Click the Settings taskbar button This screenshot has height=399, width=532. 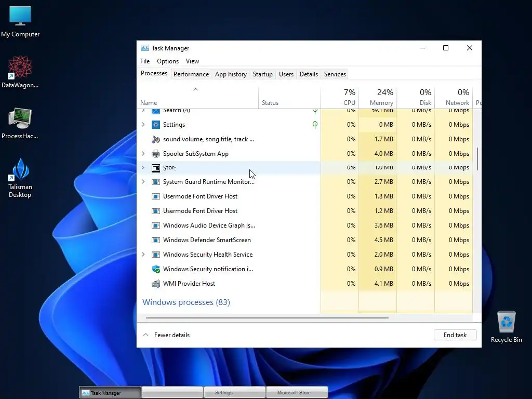click(x=235, y=392)
